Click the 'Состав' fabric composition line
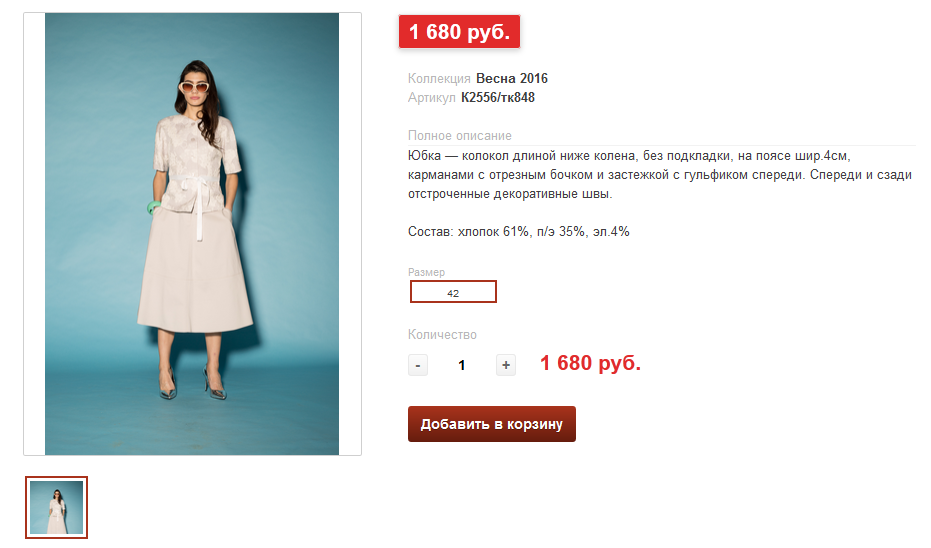 pyautogui.click(x=519, y=232)
